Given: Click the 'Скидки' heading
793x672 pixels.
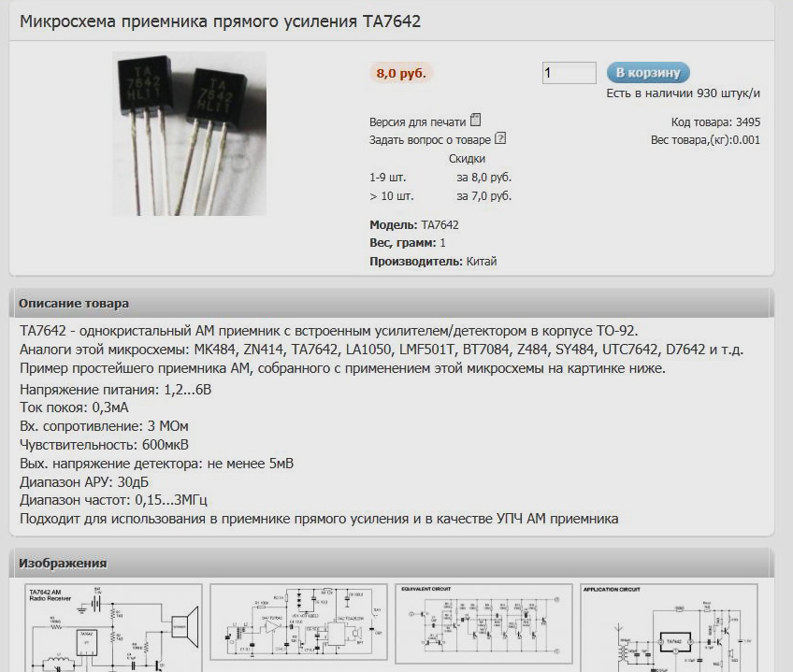Looking at the screenshot, I should point(467,159).
